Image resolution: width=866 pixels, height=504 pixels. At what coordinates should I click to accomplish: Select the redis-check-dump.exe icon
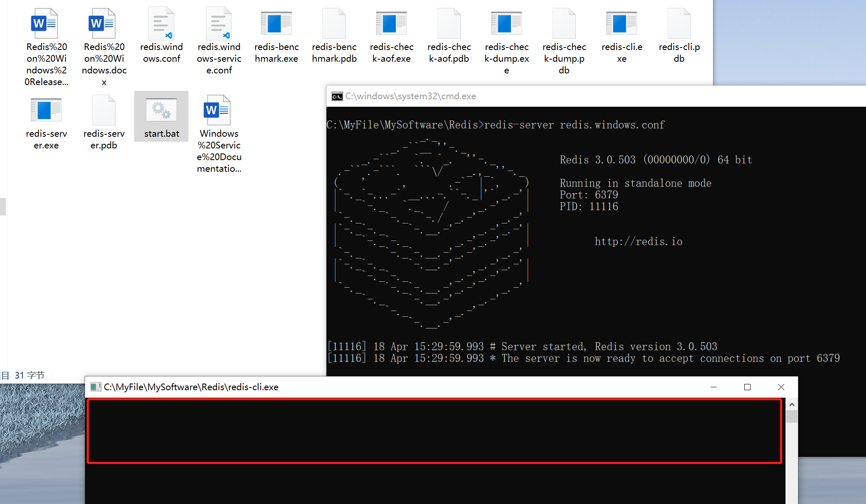(x=506, y=24)
